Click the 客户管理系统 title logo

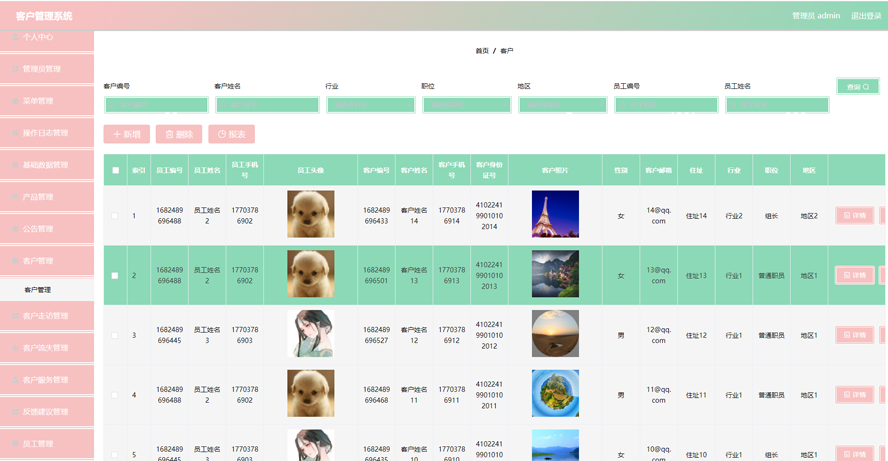tap(44, 16)
